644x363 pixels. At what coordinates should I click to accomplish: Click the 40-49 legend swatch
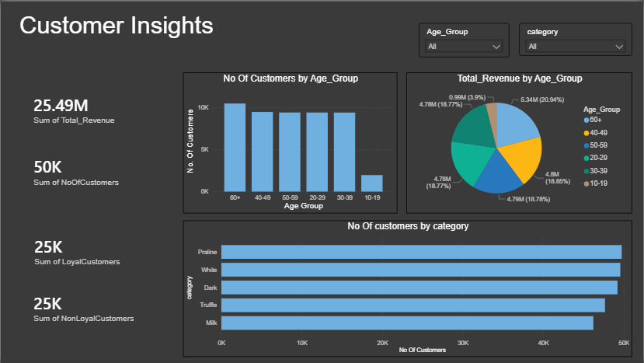[587, 133]
